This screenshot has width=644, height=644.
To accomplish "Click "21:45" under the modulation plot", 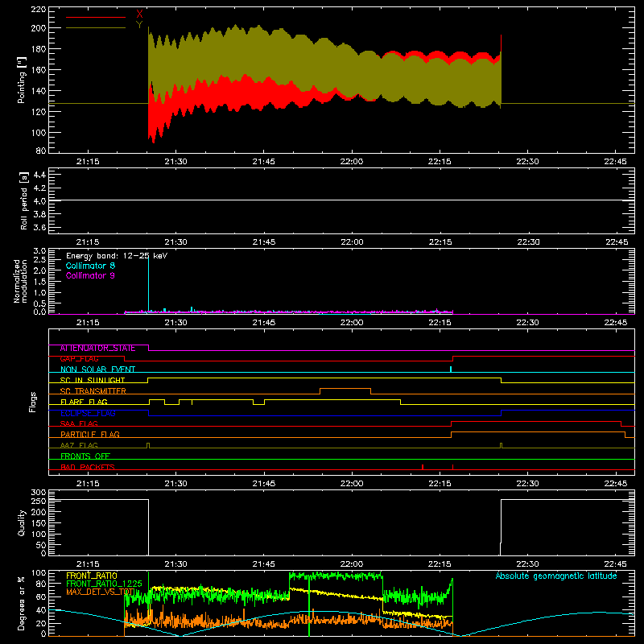I will coord(264,323).
